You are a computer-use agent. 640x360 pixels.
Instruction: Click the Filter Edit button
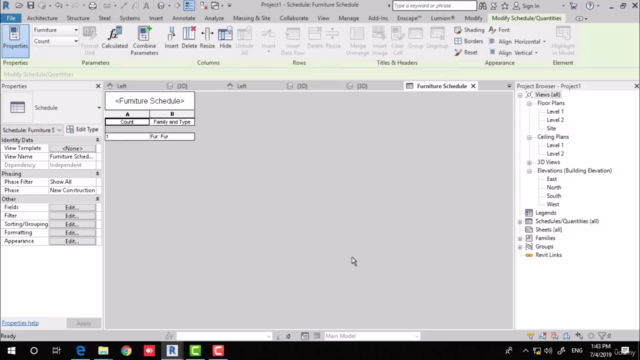coord(72,216)
